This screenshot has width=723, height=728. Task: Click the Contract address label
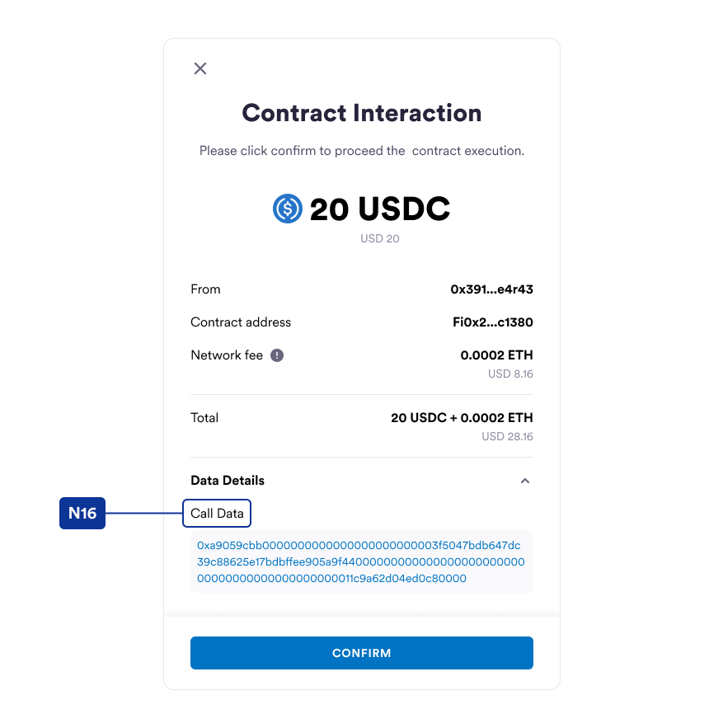click(241, 322)
